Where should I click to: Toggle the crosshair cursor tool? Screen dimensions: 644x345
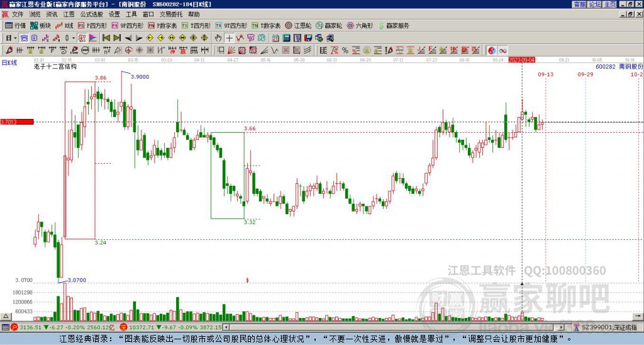pos(229,38)
